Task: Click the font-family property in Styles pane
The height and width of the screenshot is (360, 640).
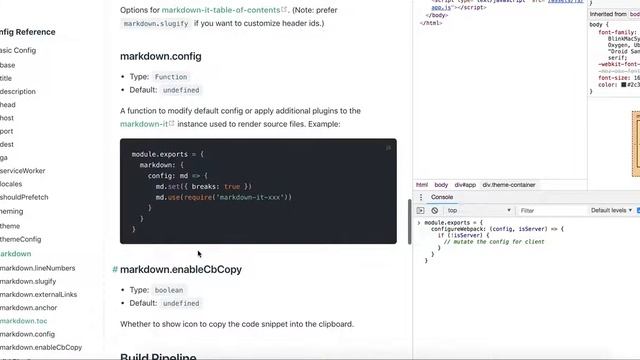Action: [617, 32]
